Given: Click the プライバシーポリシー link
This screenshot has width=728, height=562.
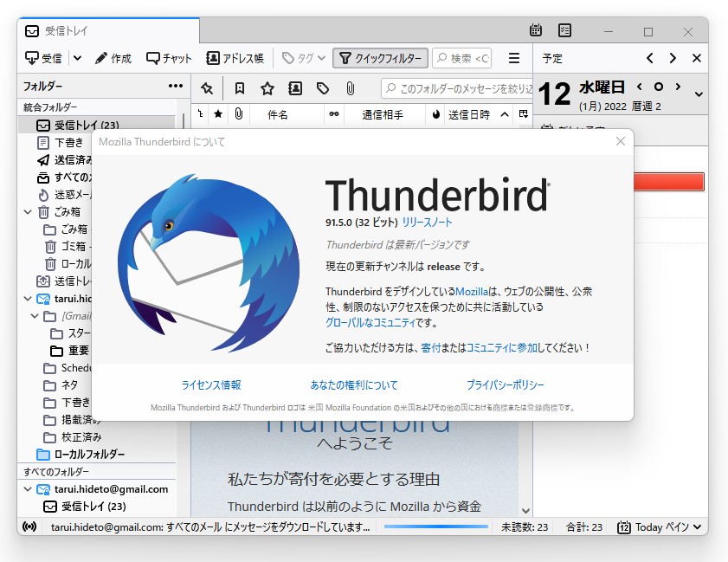Looking at the screenshot, I should click(x=505, y=384).
